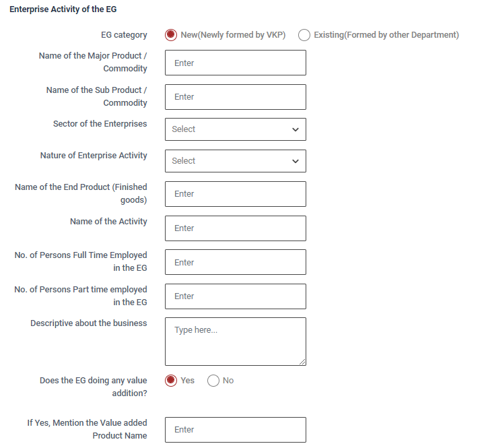484x448 pixels.
Task: Click the chevron arrow in Nature of Activity dropdown
Action: pos(295,161)
